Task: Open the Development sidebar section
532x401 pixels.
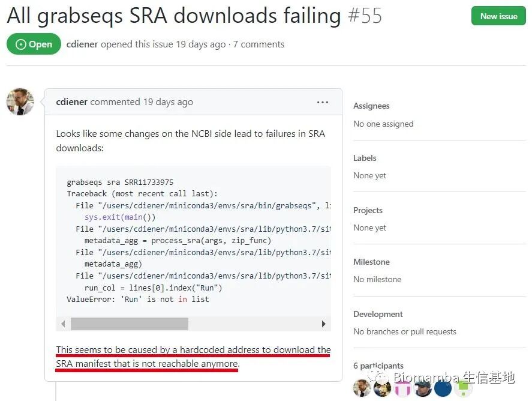Action: click(378, 315)
